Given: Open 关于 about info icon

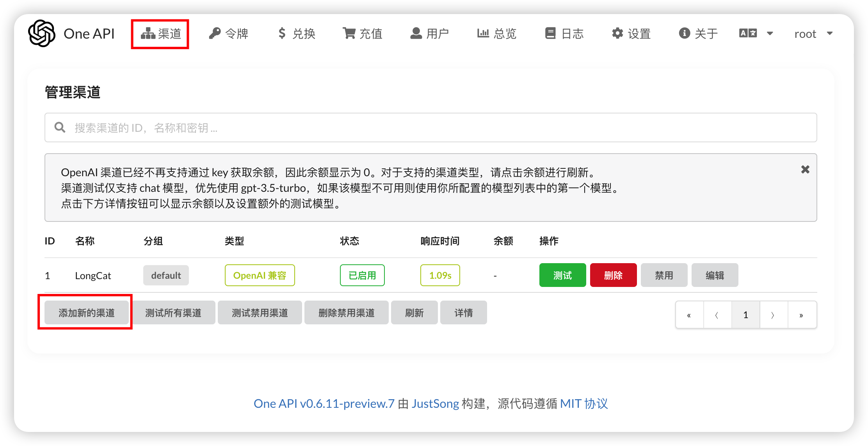Looking at the screenshot, I should tap(698, 34).
